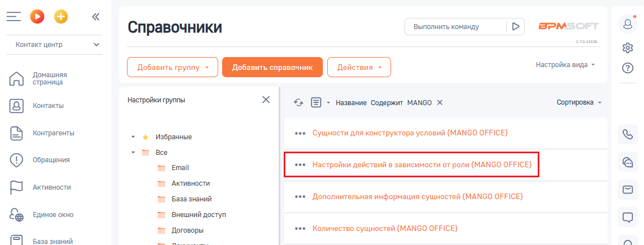Collapse the Избранные tree node
This screenshot has height=245, width=644.
133,137
